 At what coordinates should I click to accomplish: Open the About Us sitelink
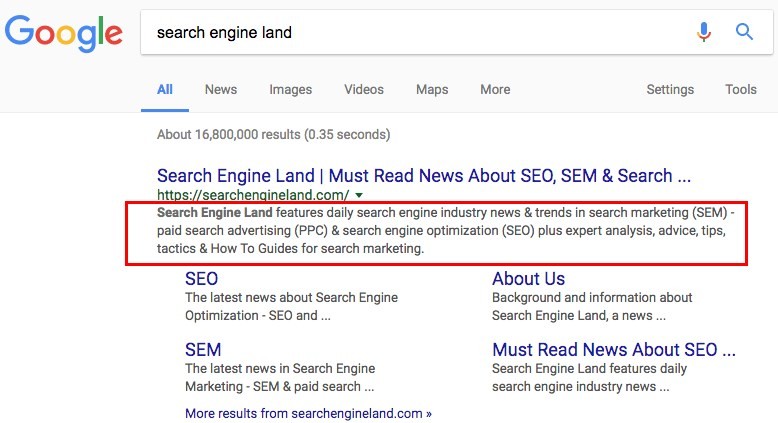[x=528, y=279]
